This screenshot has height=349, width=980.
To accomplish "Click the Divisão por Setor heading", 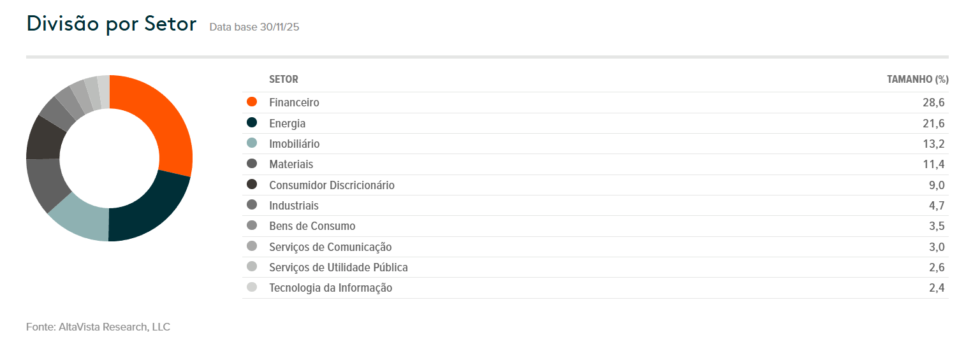I will point(112,24).
